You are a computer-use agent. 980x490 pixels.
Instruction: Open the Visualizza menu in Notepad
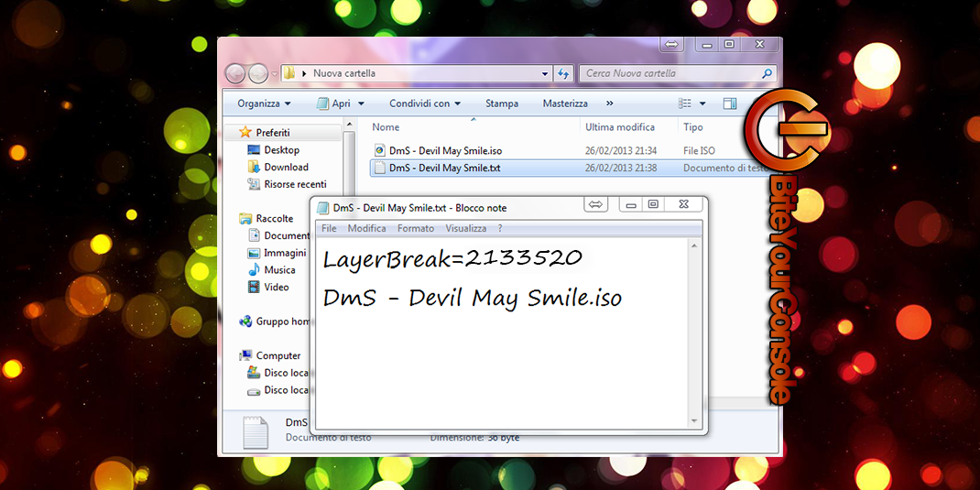466,229
